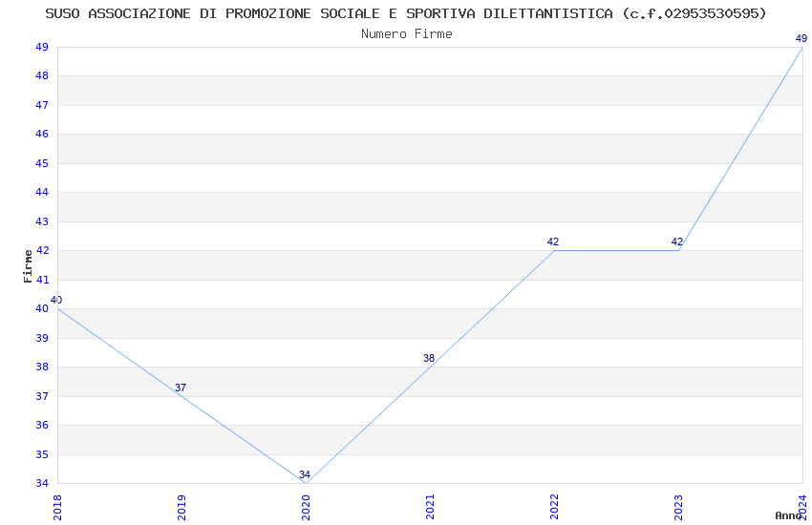
Task: Click the y-axis value 47
Action: [42, 105]
